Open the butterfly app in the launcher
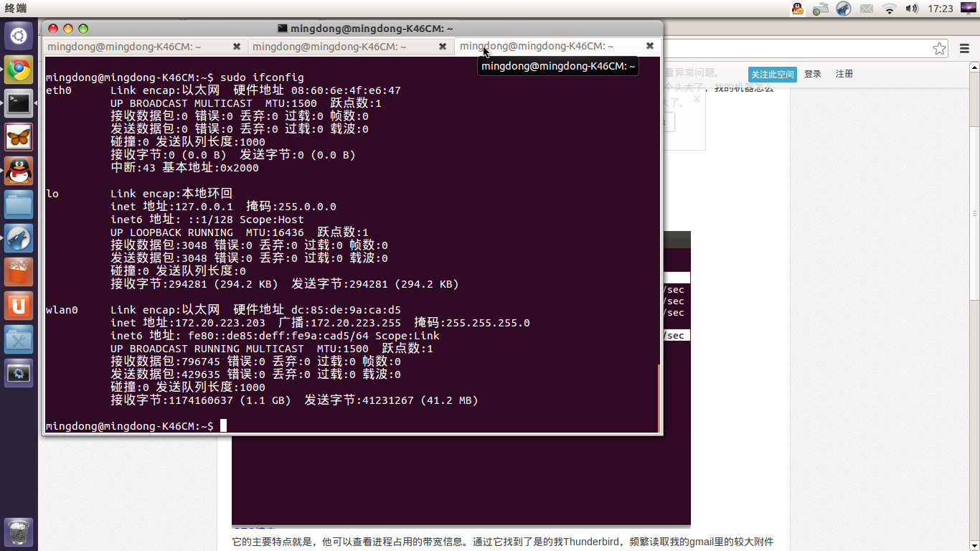The width and height of the screenshot is (980, 551). (x=19, y=137)
